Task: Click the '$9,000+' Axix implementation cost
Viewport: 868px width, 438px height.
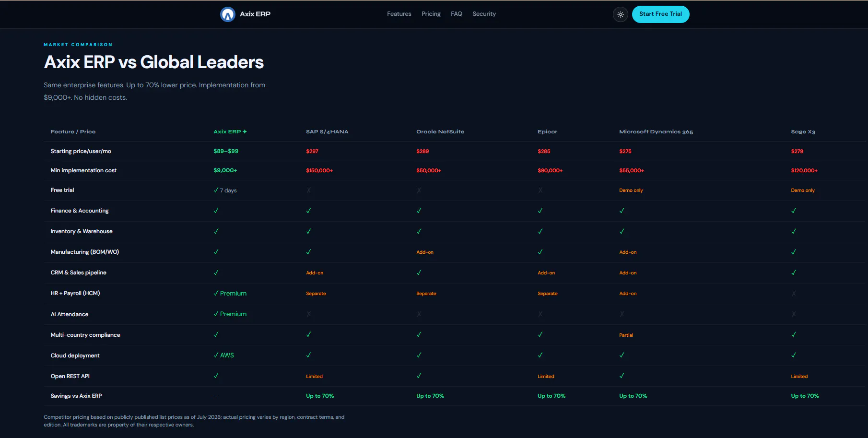Action: pyautogui.click(x=225, y=170)
